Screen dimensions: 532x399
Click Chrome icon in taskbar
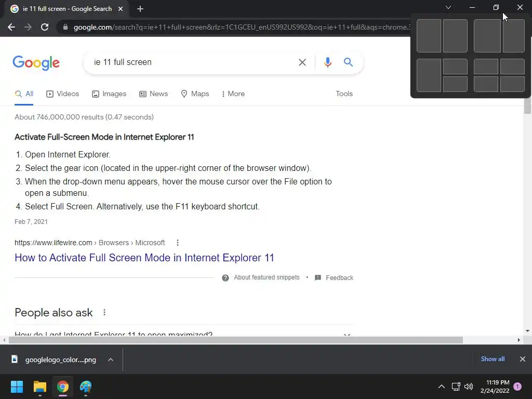click(x=63, y=387)
